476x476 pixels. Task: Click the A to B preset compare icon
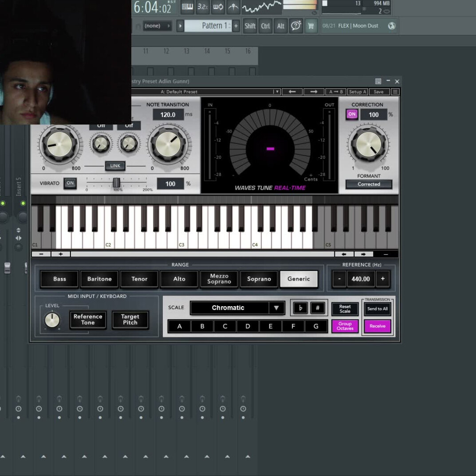tap(336, 92)
